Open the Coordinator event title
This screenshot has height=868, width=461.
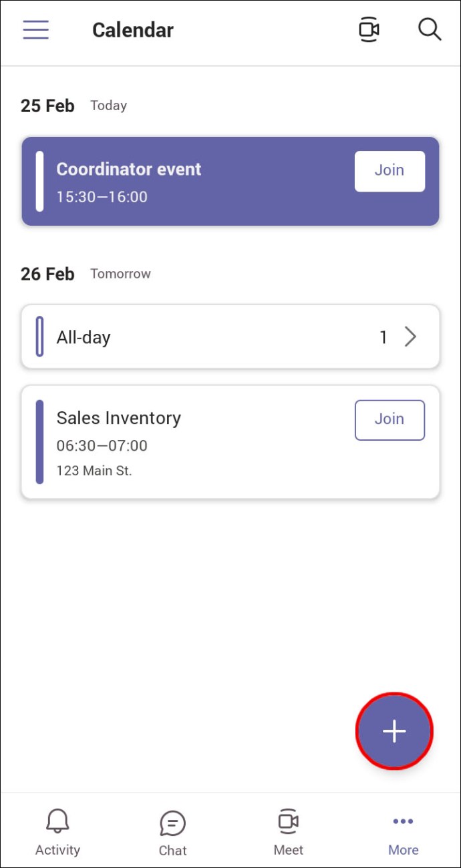pos(128,170)
